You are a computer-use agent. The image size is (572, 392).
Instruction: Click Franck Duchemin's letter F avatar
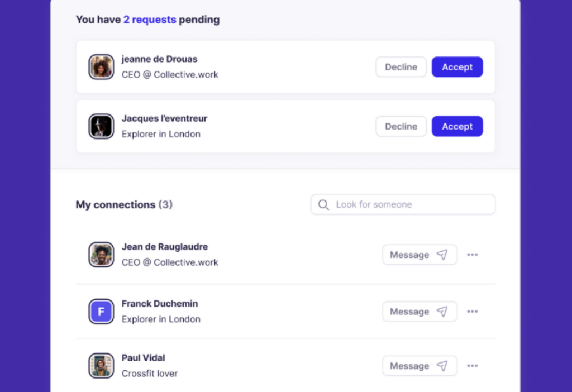[101, 312]
